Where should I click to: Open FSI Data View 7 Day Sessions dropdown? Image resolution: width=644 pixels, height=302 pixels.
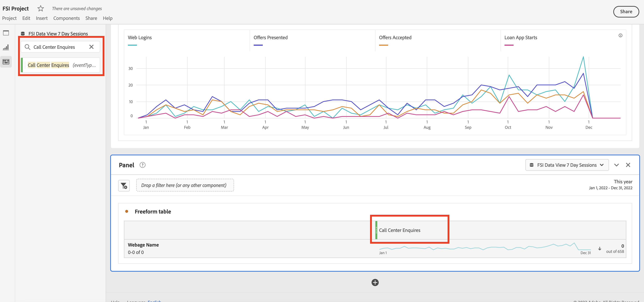pyautogui.click(x=567, y=165)
